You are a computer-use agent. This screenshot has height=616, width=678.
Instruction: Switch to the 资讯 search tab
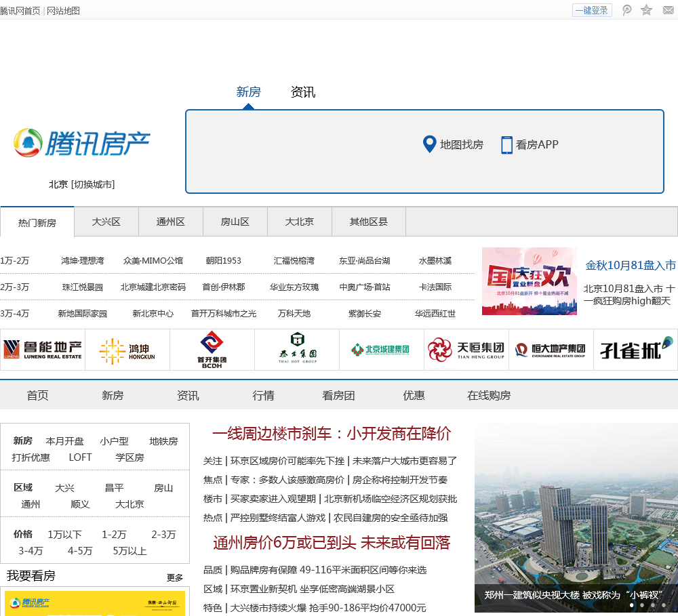tap(302, 92)
